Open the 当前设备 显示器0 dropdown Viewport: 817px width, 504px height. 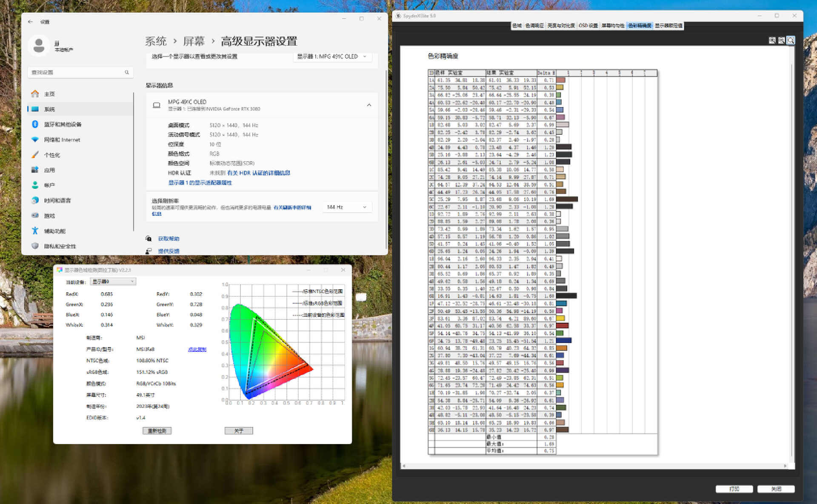[113, 282]
